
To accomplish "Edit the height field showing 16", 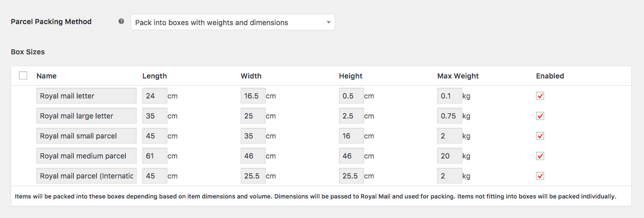I will (351, 136).
